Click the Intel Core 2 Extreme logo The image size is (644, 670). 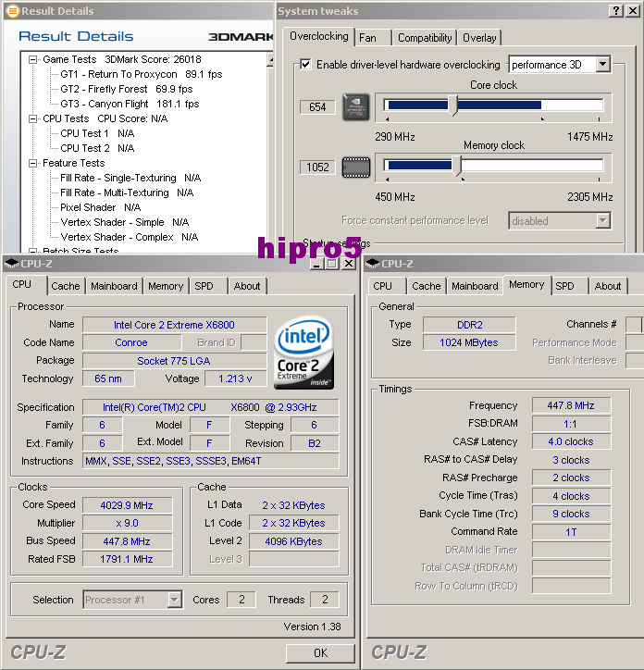tap(303, 353)
